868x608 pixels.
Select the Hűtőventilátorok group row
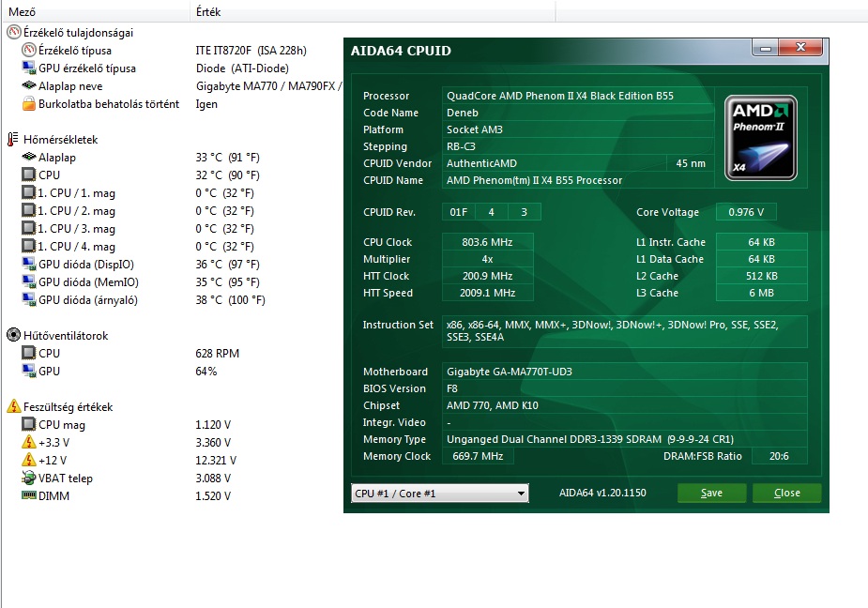[66, 336]
